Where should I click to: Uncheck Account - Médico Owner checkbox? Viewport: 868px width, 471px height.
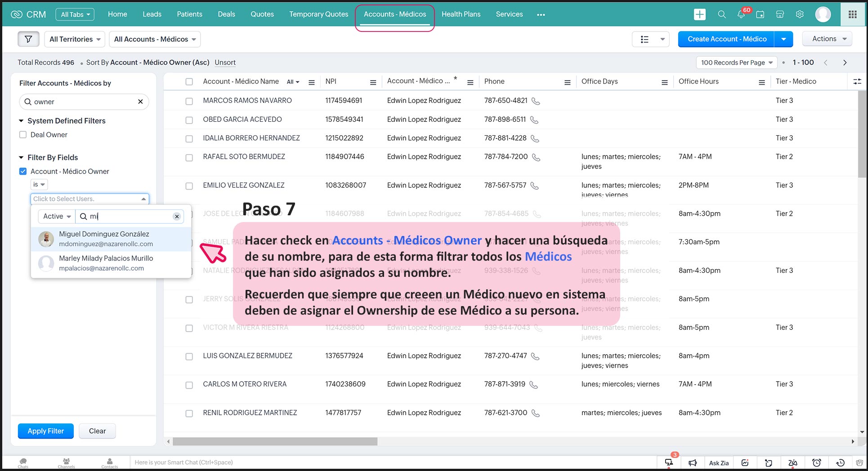pos(23,171)
